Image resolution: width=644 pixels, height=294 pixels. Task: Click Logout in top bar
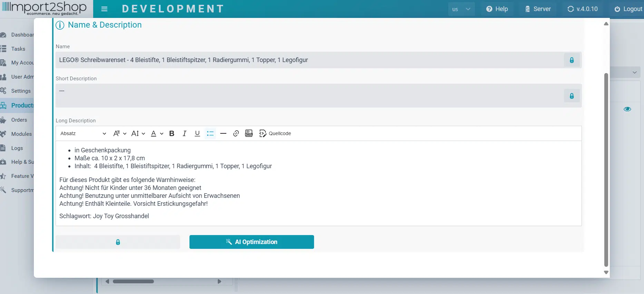[628, 9]
